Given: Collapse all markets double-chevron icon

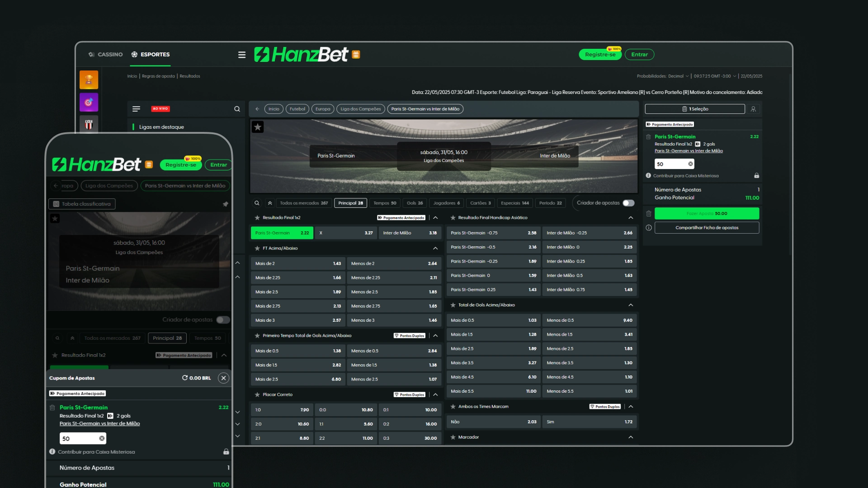Looking at the screenshot, I should click(270, 203).
